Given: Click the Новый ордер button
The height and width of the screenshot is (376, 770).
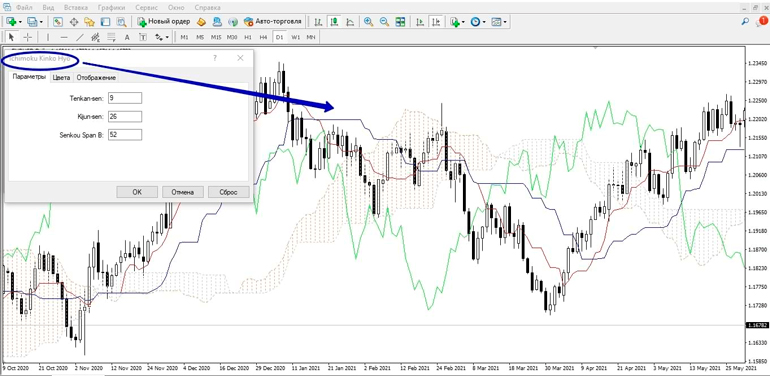Looking at the screenshot, I should (164, 22).
